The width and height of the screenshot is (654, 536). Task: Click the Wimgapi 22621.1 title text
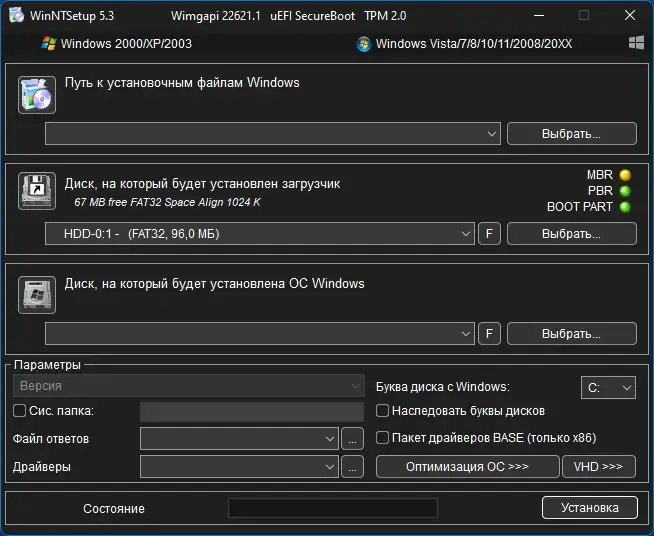point(216,16)
